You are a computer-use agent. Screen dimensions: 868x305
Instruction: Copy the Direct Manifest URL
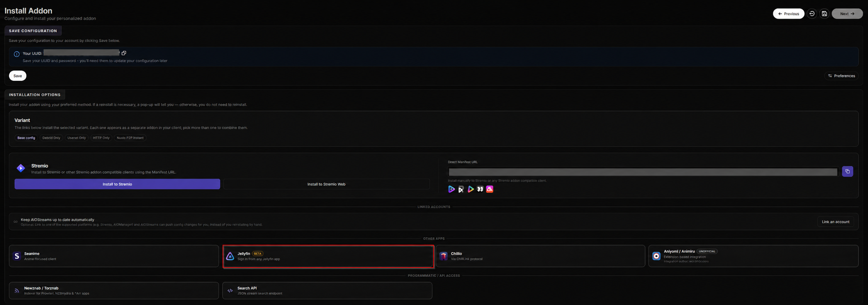[847, 172]
